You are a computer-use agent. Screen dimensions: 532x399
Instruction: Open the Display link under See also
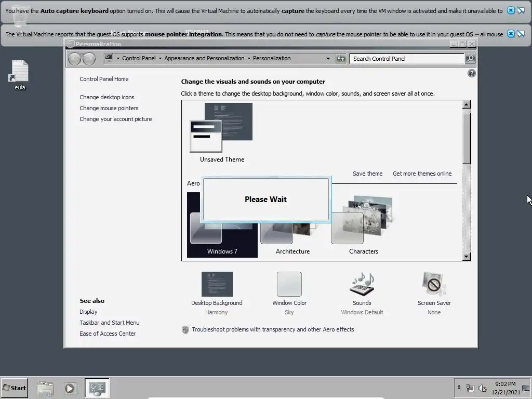tap(88, 312)
